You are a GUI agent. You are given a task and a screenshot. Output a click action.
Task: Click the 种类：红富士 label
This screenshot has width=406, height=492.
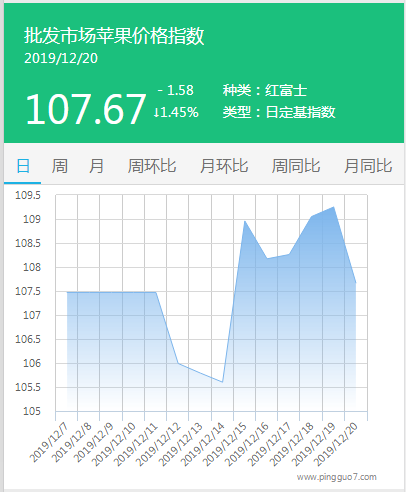click(x=265, y=90)
